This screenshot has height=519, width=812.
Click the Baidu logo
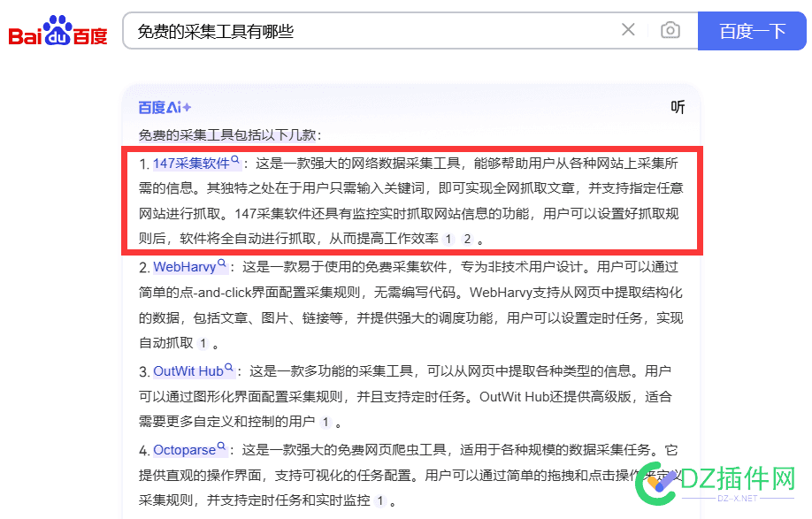[x=58, y=31]
